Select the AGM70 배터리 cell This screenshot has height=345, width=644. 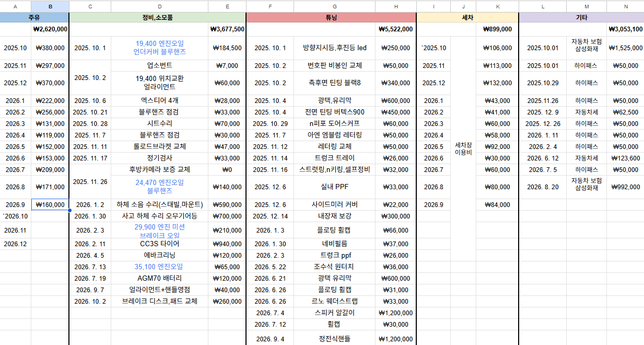(x=159, y=278)
